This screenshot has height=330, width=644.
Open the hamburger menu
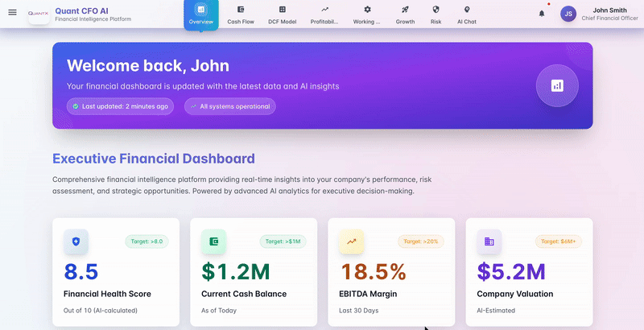(x=12, y=12)
